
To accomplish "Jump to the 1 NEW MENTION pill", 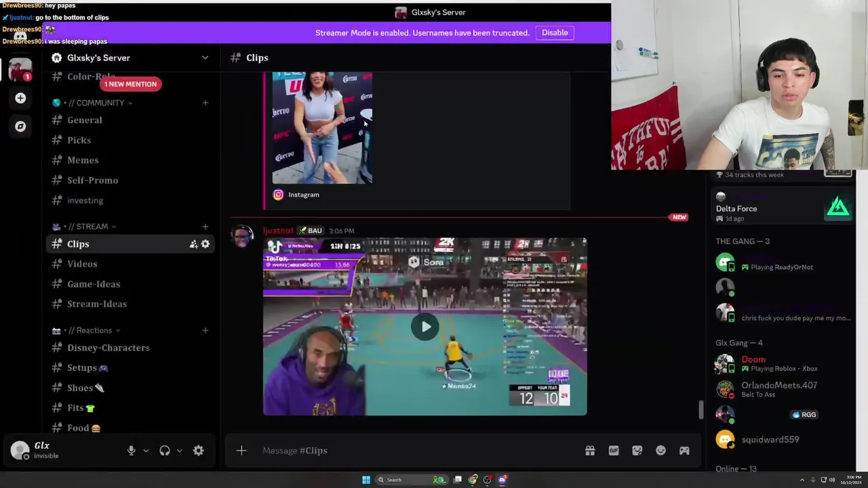I will pyautogui.click(x=130, y=84).
